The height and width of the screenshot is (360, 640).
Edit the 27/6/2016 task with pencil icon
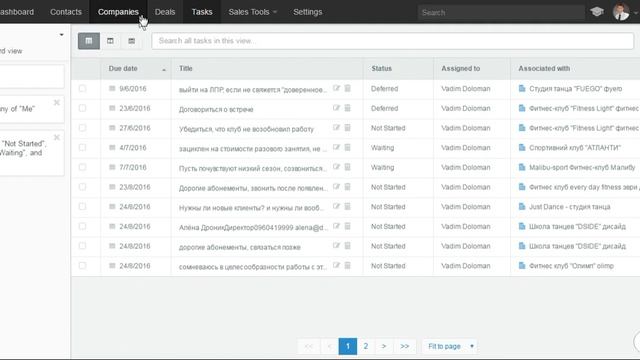[336, 127]
